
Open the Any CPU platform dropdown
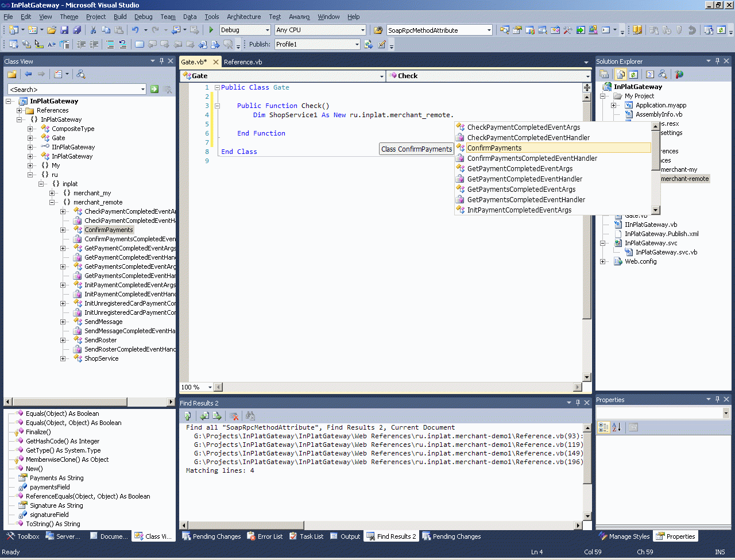pyautogui.click(x=362, y=30)
